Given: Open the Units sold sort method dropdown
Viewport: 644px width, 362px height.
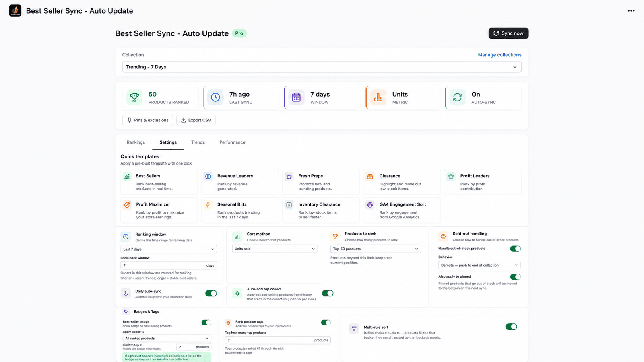Looking at the screenshot, I should pyautogui.click(x=275, y=249).
